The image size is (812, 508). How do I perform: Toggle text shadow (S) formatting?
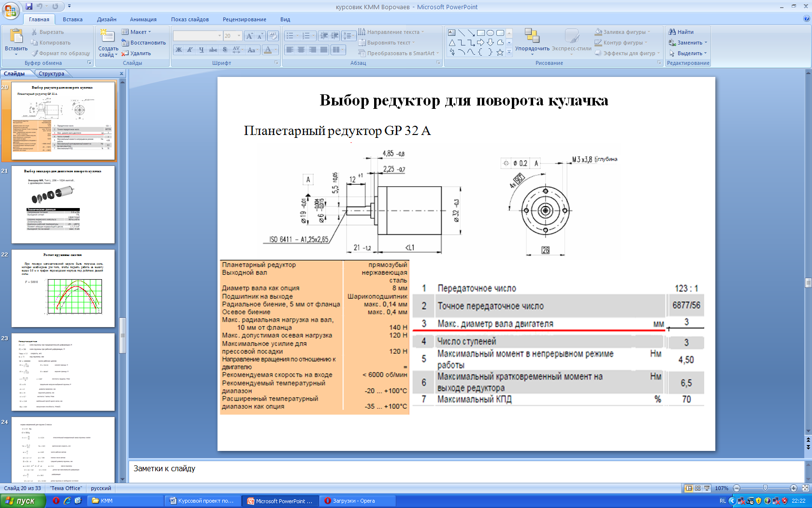pos(225,50)
